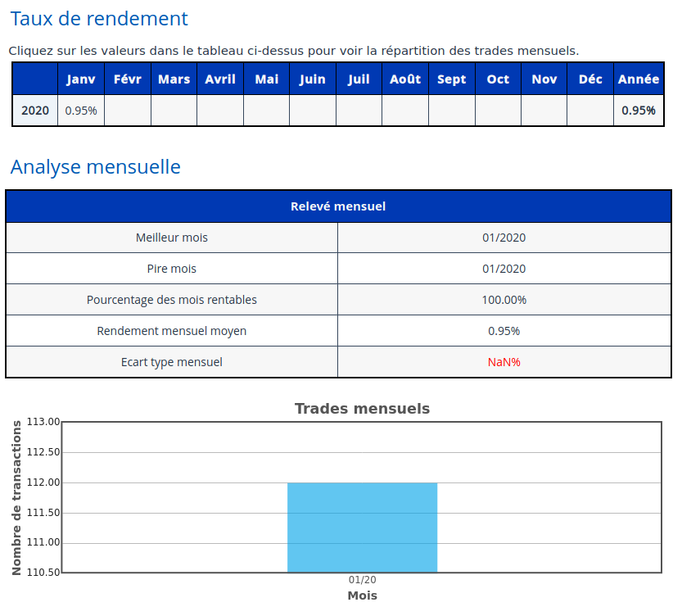Image resolution: width=682 pixels, height=616 pixels.
Task: Click the Meilleur mois label
Action: (172, 238)
